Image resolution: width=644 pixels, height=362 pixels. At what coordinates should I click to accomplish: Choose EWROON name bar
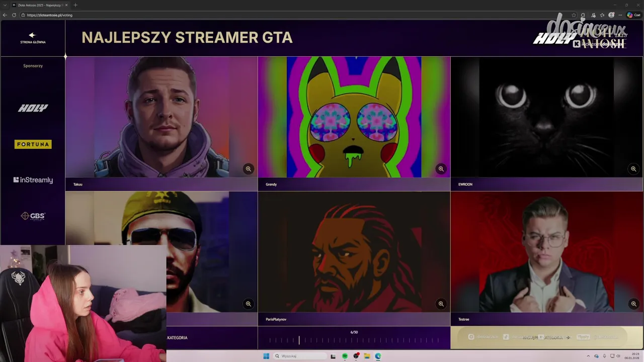(x=547, y=184)
